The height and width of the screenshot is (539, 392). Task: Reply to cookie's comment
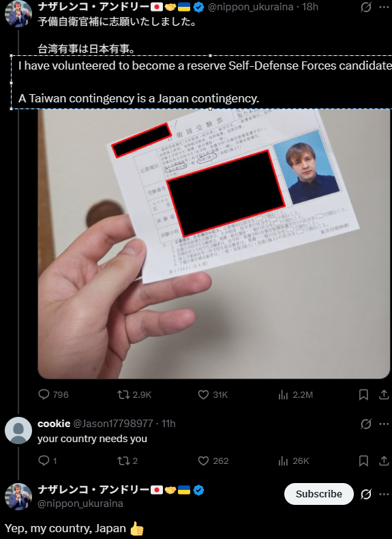pos(48,461)
